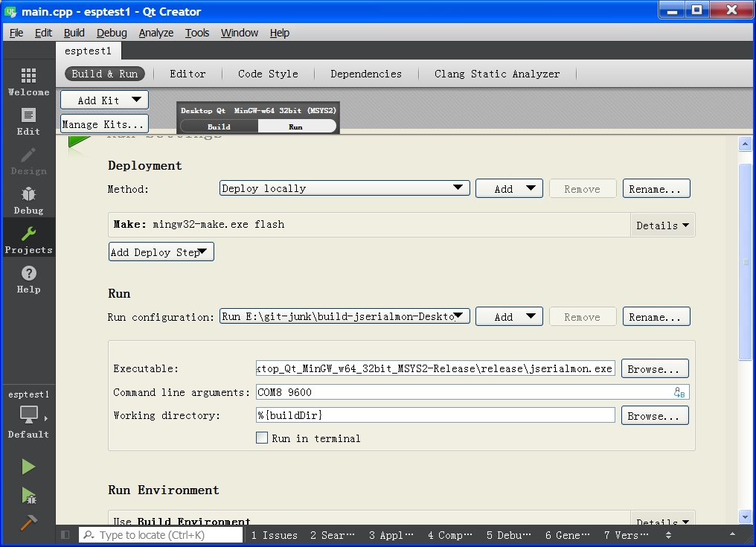The image size is (756, 547).
Task: Select the Run toggle of the kit
Action: click(x=296, y=127)
